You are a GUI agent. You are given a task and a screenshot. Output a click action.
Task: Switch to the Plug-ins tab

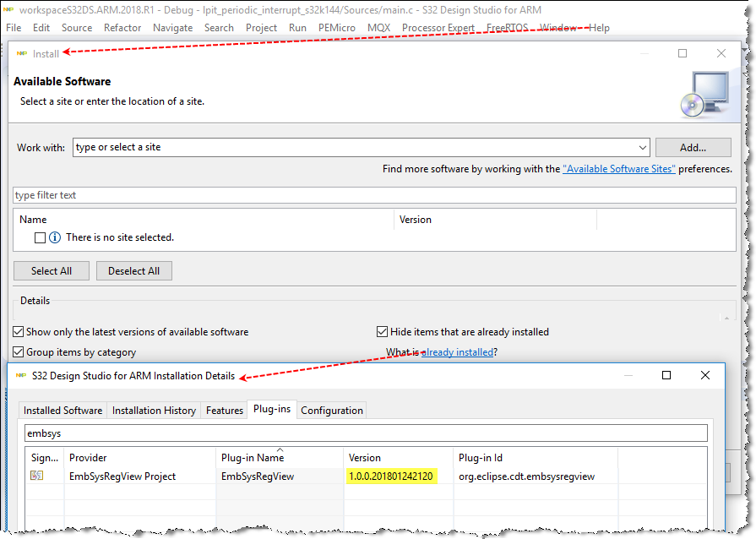(272, 409)
